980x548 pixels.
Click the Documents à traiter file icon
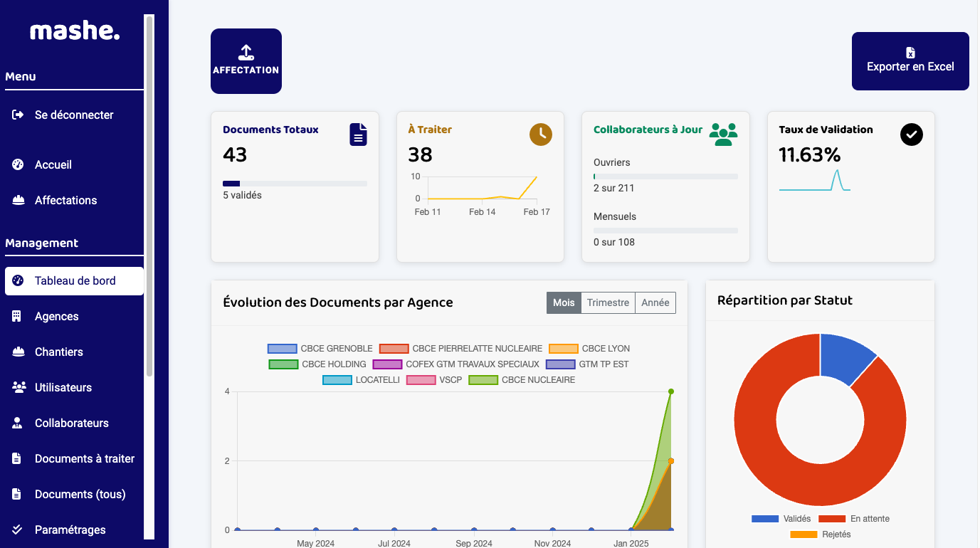coord(17,458)
